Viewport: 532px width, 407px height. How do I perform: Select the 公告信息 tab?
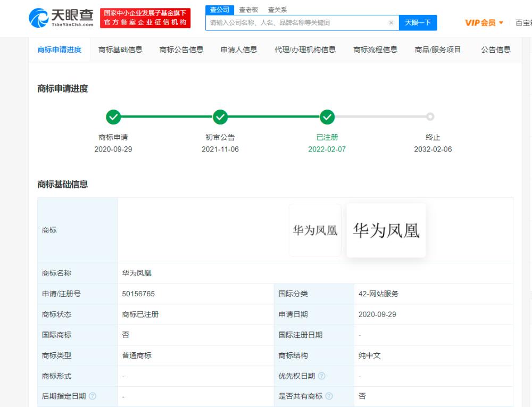(x=496, y=49)
